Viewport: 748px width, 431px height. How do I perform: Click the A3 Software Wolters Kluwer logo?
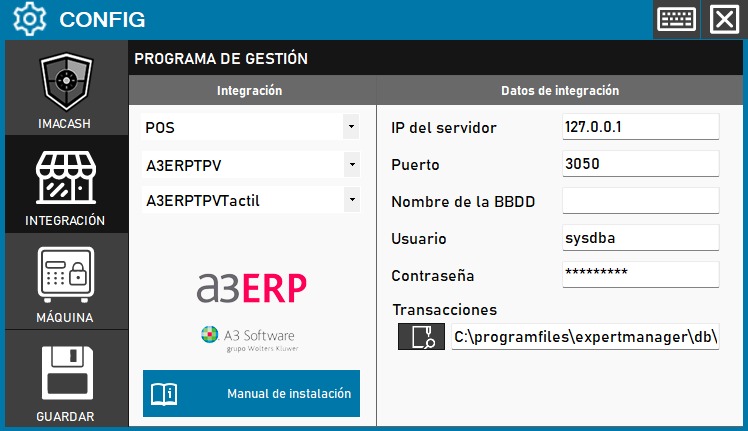coord(248,337)
